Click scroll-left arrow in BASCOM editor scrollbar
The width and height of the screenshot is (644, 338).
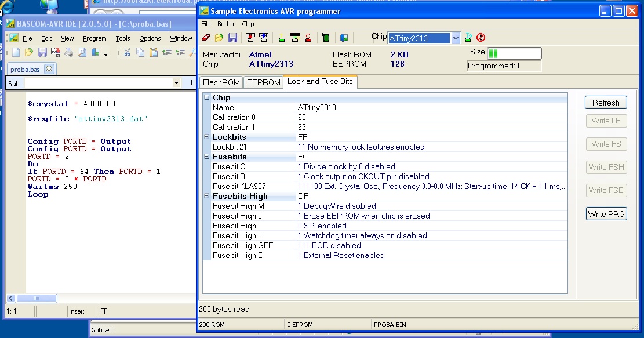pos(11,298)
